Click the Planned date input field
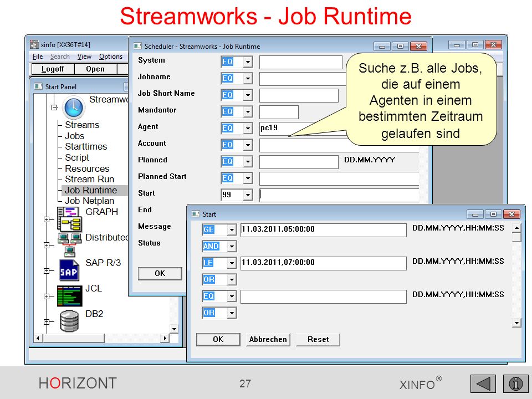 coord(299,162)
